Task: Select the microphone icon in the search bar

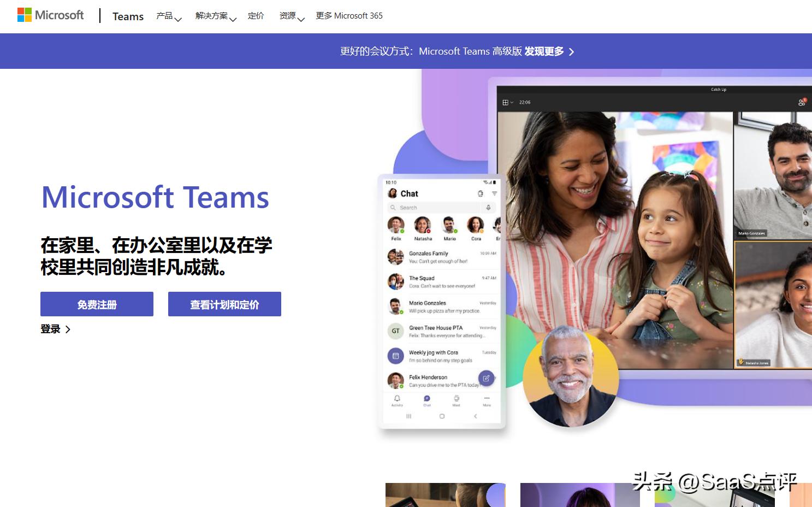Action: click(489, 208)
